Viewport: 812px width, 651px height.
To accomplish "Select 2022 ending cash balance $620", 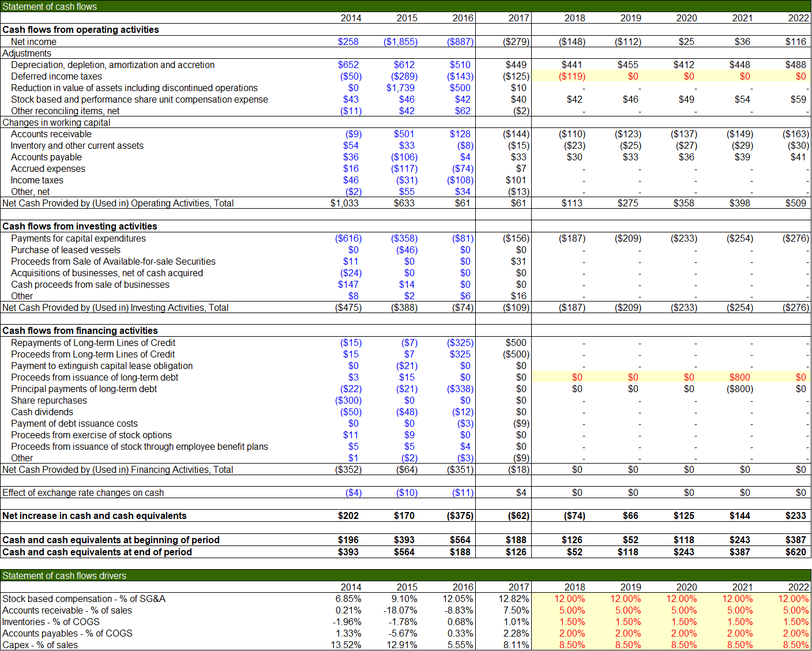I will [795, 552].
